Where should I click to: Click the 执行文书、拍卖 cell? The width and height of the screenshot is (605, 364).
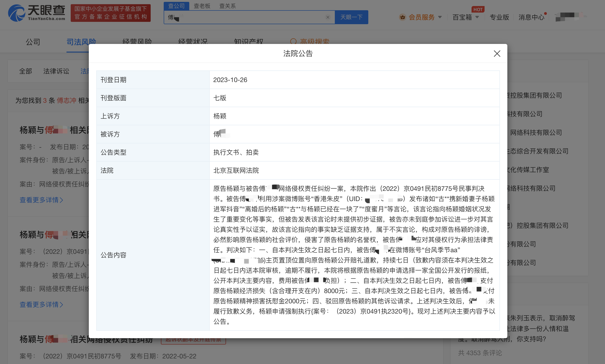point(355,152)
